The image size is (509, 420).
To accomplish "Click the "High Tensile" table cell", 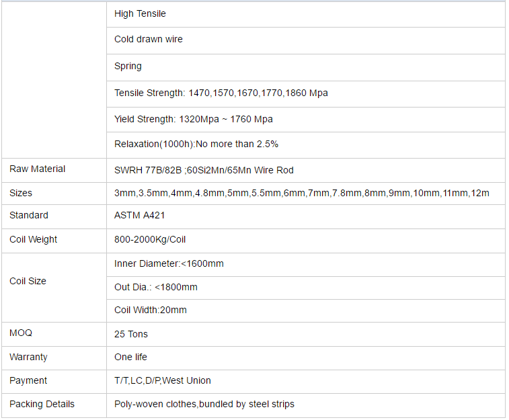I will 140,14.
